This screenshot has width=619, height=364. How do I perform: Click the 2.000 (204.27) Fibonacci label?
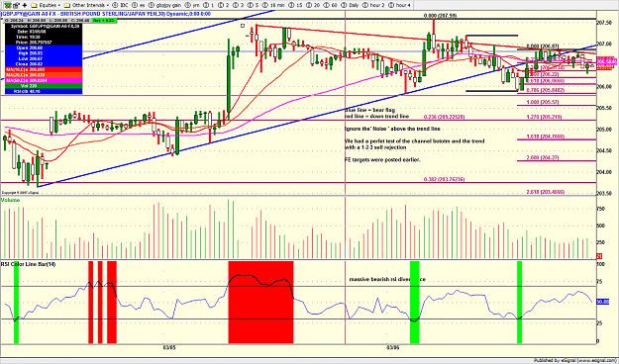(x=542, y=157)
